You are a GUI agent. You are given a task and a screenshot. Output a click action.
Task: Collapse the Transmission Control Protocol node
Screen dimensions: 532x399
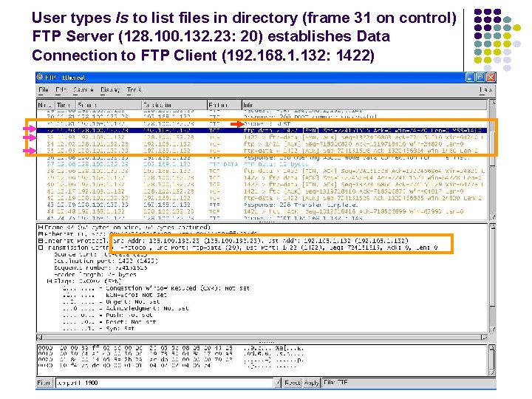click(41, 248)
